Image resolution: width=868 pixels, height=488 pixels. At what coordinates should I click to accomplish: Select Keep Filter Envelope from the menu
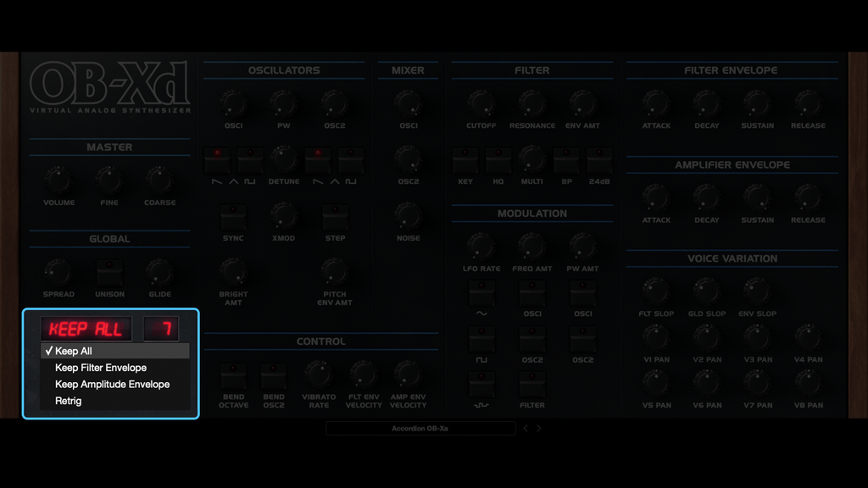click(x=98, y=368)
